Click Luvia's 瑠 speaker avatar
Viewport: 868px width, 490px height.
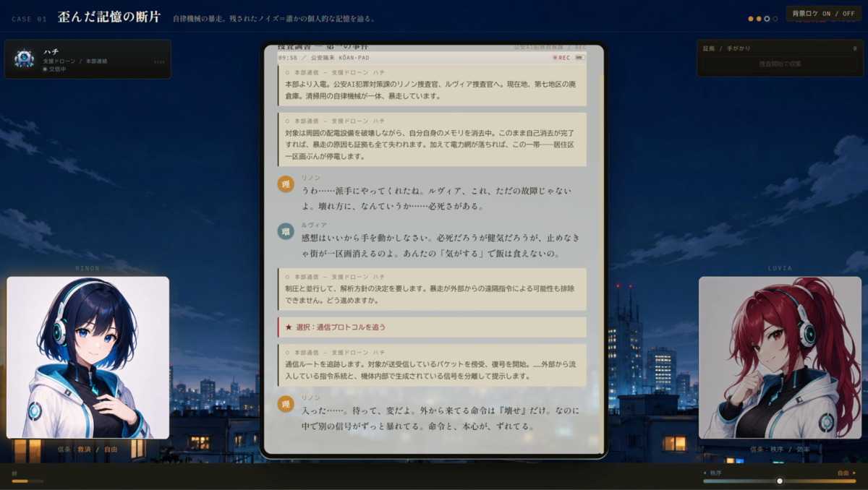[x=286, y=231]
